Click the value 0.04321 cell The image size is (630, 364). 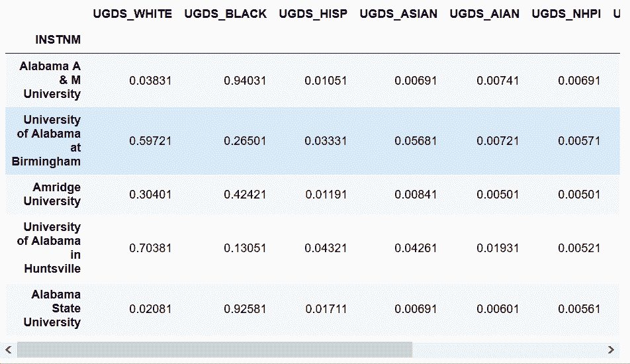[326, 248]
